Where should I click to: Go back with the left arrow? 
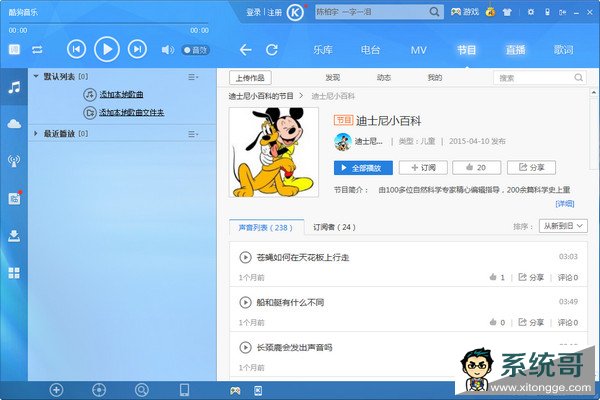pyautogui.click(x=245, y=50)
